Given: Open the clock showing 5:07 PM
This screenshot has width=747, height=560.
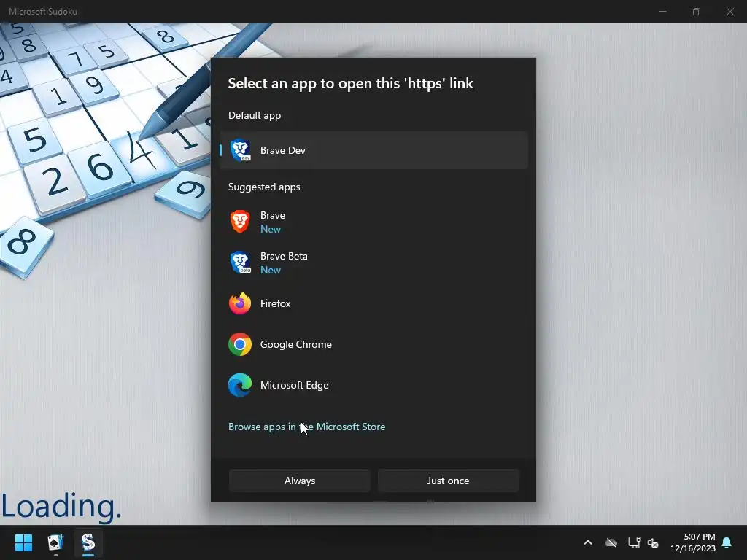Looking at the screenshot, I should coord(693,542).
